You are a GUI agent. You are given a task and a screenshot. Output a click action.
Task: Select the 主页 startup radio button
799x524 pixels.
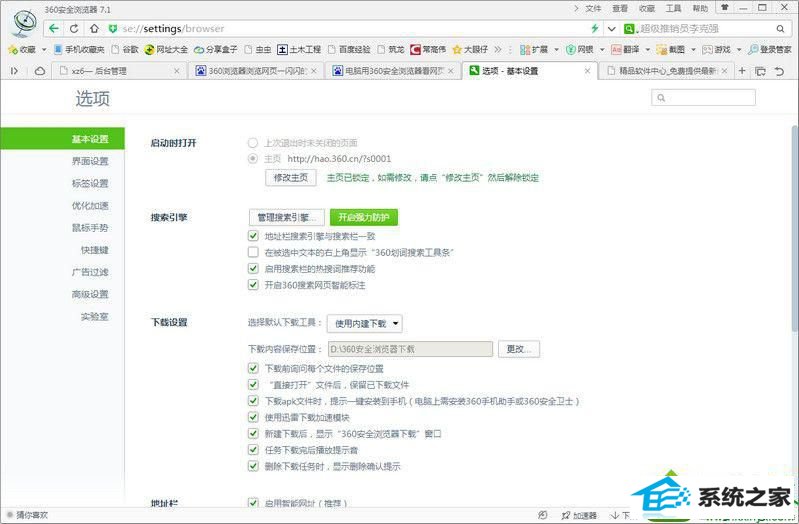(253, 159)
